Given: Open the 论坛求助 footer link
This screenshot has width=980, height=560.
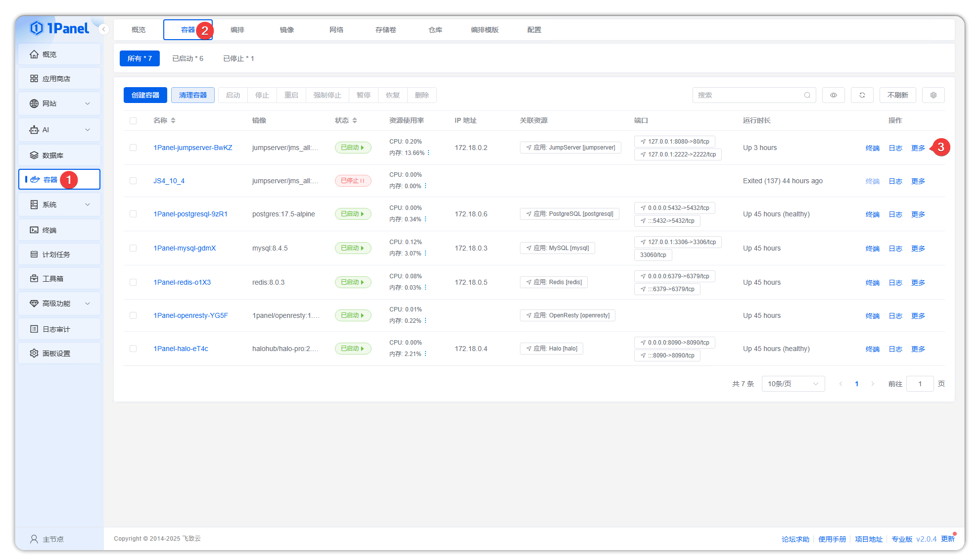Looking at the screenshot, I should [795, 539].
